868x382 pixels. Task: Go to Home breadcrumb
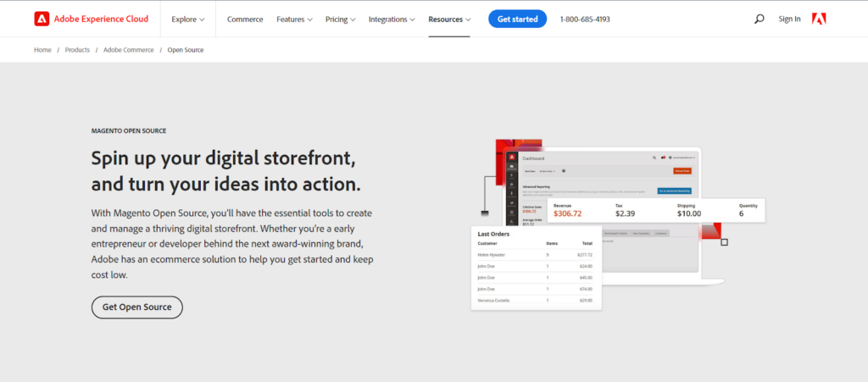click(42, 50)
